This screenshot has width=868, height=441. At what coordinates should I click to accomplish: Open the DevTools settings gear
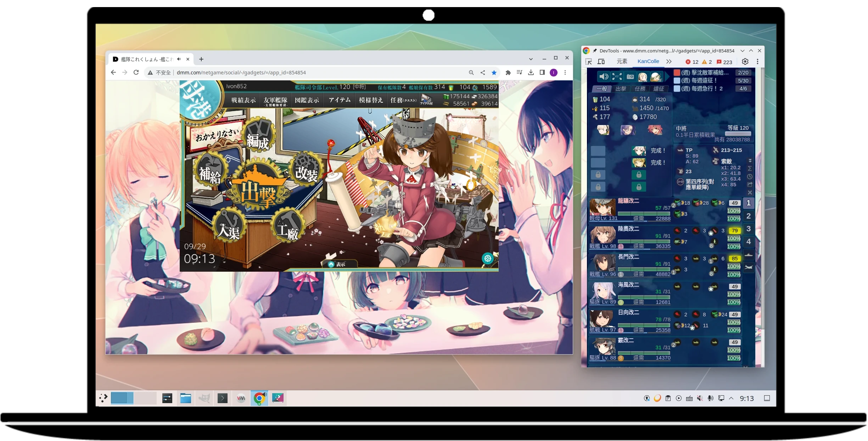tap(745, 62)
